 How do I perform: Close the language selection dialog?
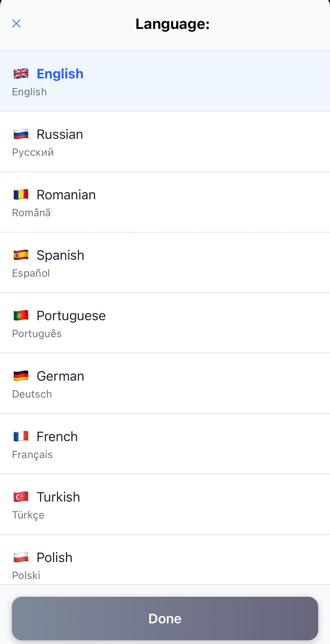click(x=16, y=24)
